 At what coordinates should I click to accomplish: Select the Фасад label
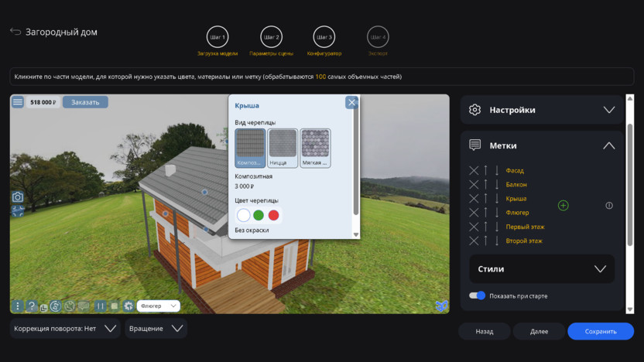pyautogui.click(x=515, y=170)
